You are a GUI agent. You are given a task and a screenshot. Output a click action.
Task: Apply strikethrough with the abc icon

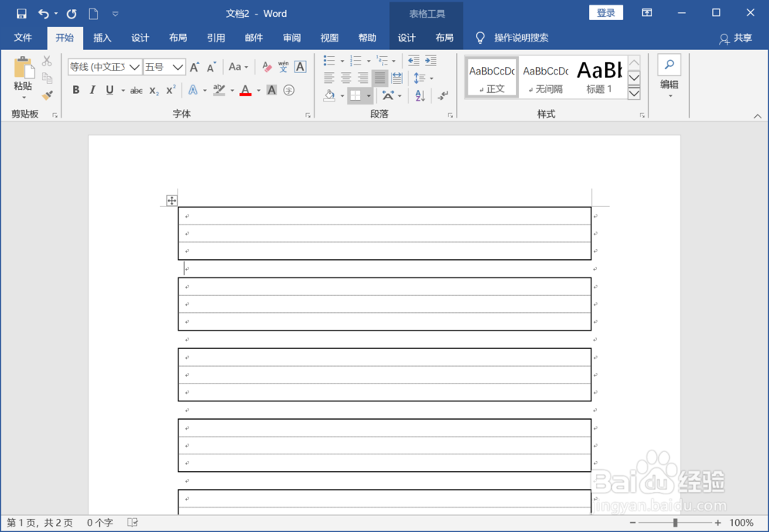click(x=136, y=90)
